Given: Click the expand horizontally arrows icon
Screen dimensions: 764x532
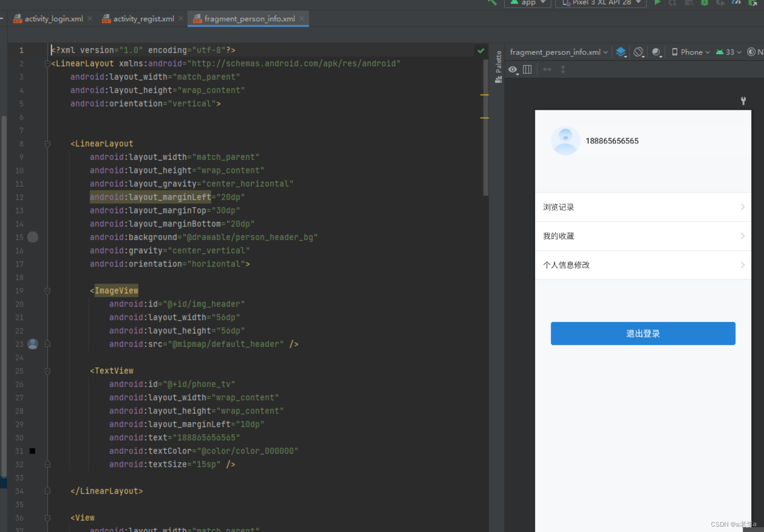Looking at the screenshot, I should point(547,69).
